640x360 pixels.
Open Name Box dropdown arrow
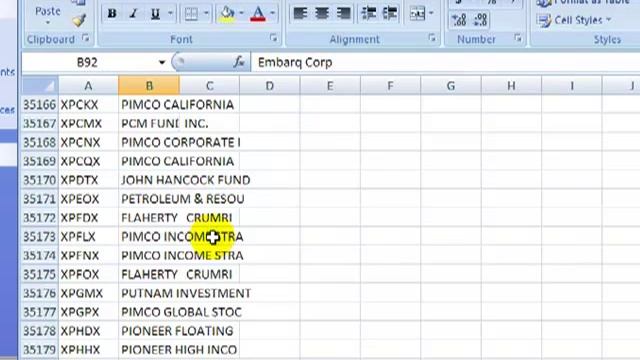coord(162,62)
